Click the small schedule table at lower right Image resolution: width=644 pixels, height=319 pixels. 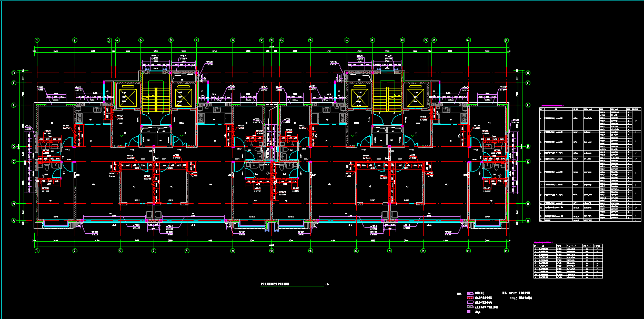[x=567, y=262]
